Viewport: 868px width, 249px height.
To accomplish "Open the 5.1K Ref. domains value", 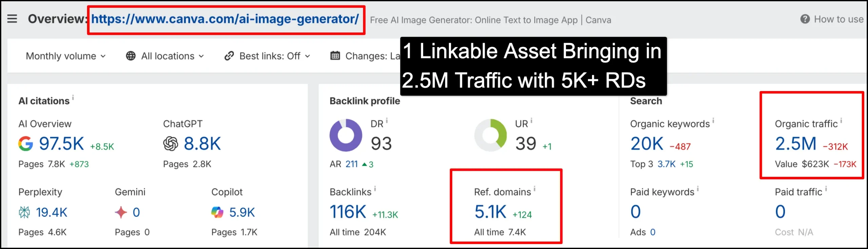I will (x=490, y=212).
